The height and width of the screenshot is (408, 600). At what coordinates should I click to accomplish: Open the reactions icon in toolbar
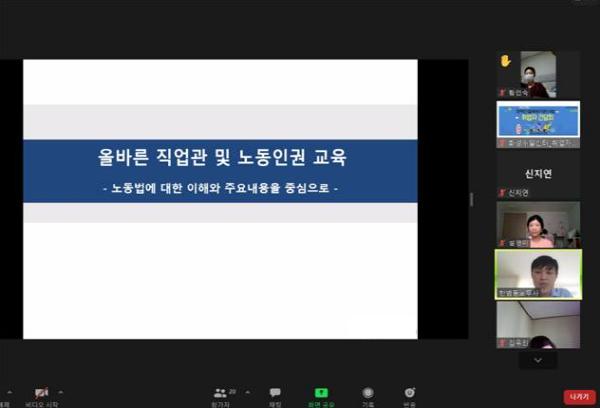tap(409, 393)
